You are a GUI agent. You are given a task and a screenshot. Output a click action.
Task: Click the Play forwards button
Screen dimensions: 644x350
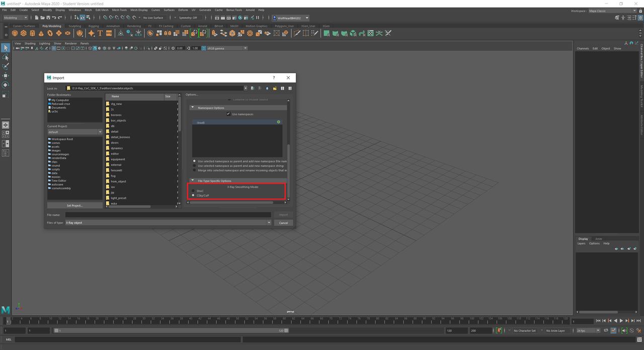click(621, 321)
